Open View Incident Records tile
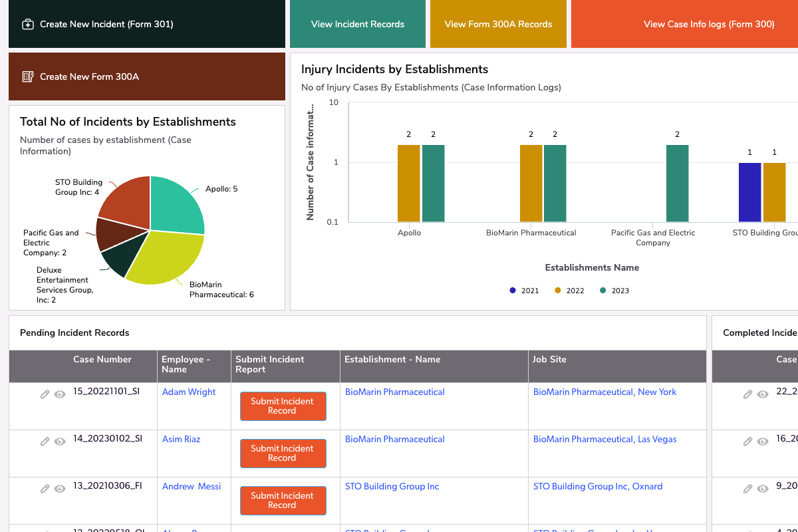The image size is (798, 532). [x=358, y=25]
